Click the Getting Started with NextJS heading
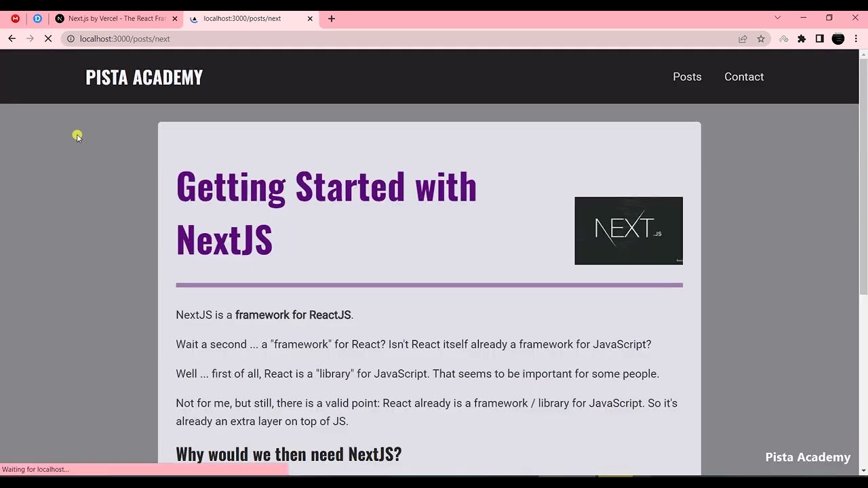The width and height of the screenshot is (868, 488). pyautogui.click(x=326, y=213)
